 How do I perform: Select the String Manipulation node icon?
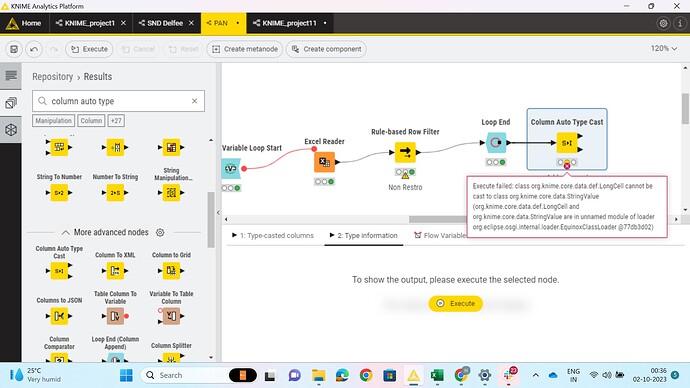click(171, 193)
